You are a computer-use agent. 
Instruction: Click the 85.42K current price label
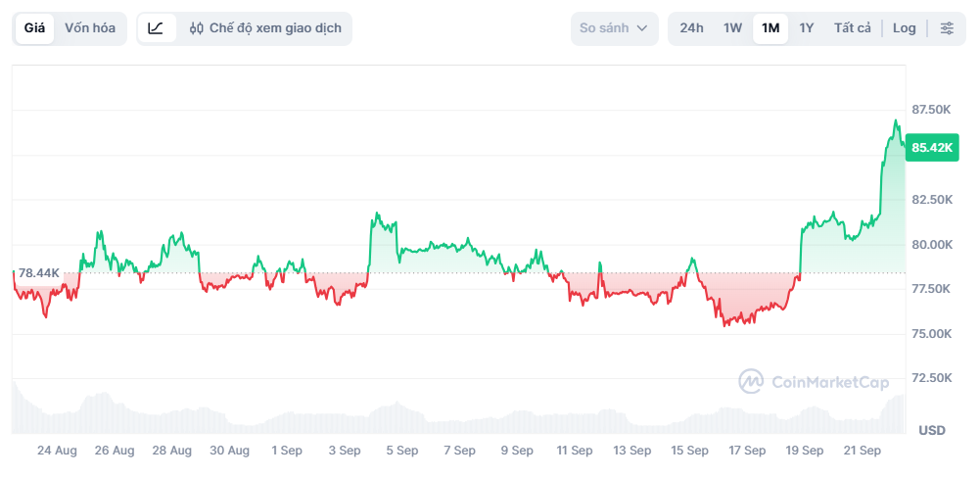pyautogui.click(x=932, y=148)
